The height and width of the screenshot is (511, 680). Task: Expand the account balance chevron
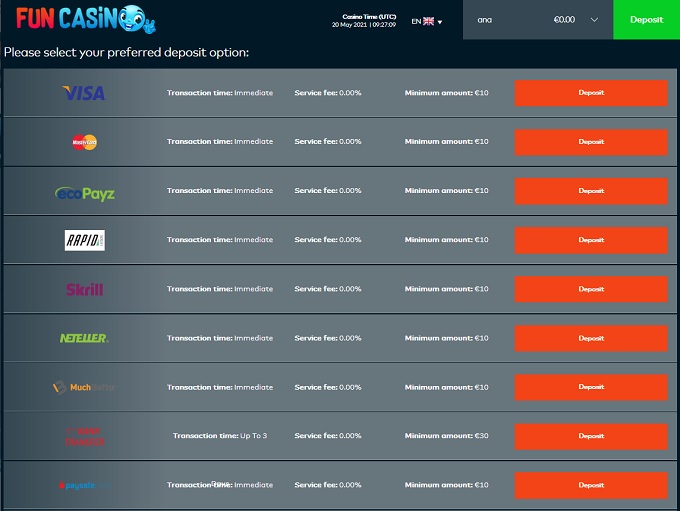coord(595,20)
